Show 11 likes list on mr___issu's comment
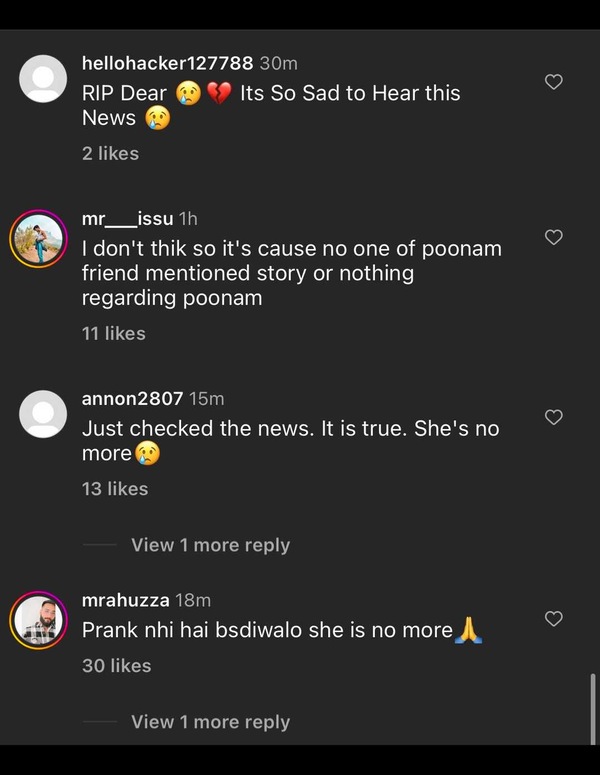The image size is (600, 775). pyautogui.click(x=113, y=333)
